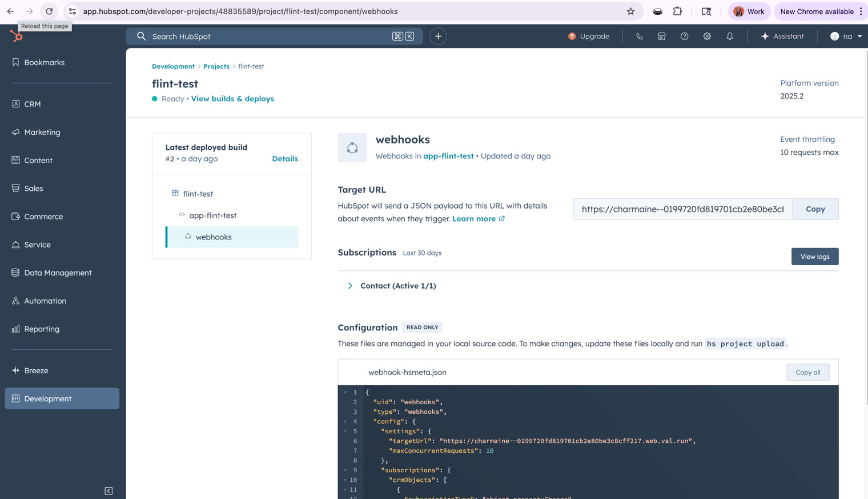Open Reporting in the sidebar
The image size is (868, 499).
point(42,329)
